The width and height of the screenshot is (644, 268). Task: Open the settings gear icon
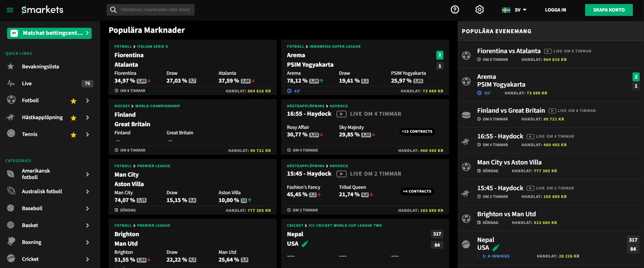click(480, 9)
